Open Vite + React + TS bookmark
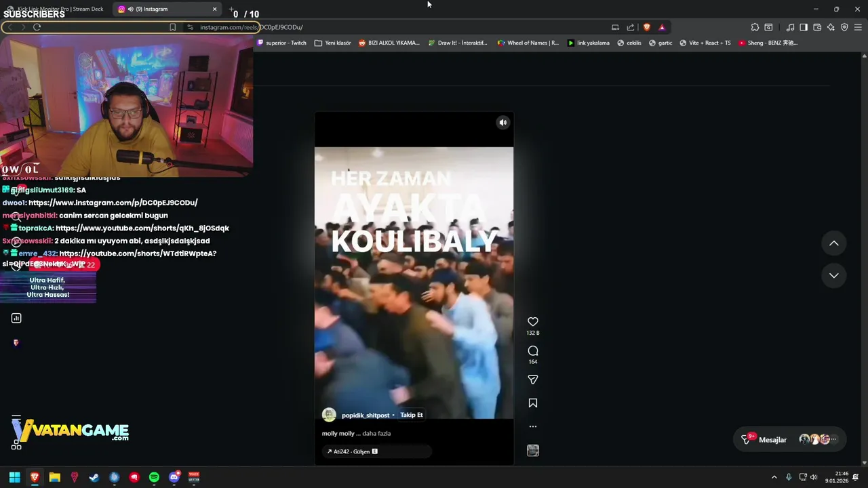This screenshot has height=488, width=868. pos(705,43)
